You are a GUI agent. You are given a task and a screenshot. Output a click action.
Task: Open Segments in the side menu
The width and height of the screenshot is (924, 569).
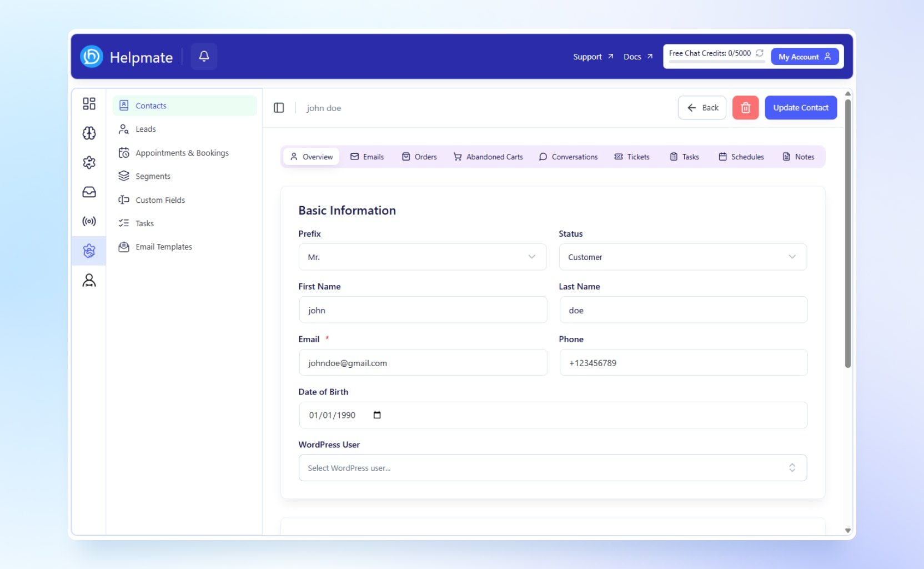coord(153,176)
